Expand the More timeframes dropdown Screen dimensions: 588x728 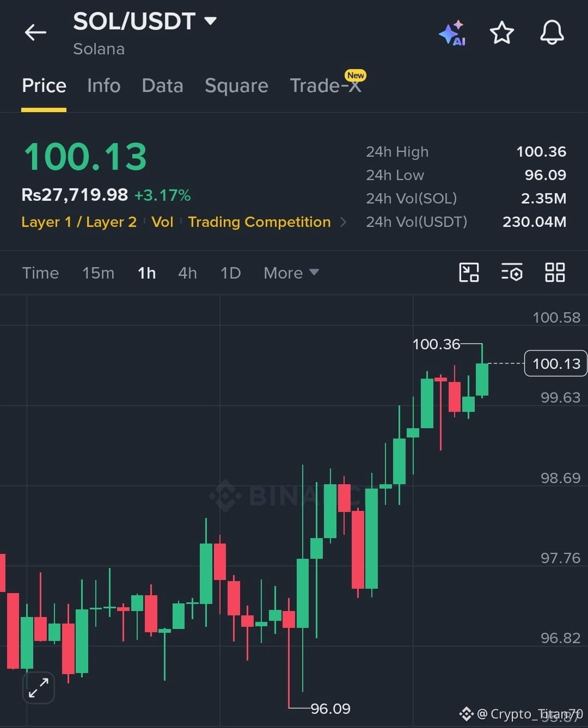click(x=291, y=273)
